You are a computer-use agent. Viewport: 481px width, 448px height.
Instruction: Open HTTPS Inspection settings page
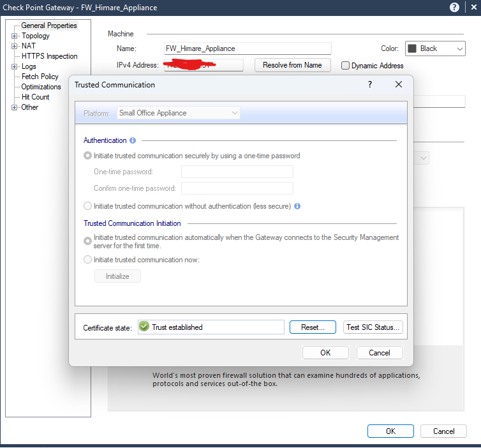tap(49, 56)
